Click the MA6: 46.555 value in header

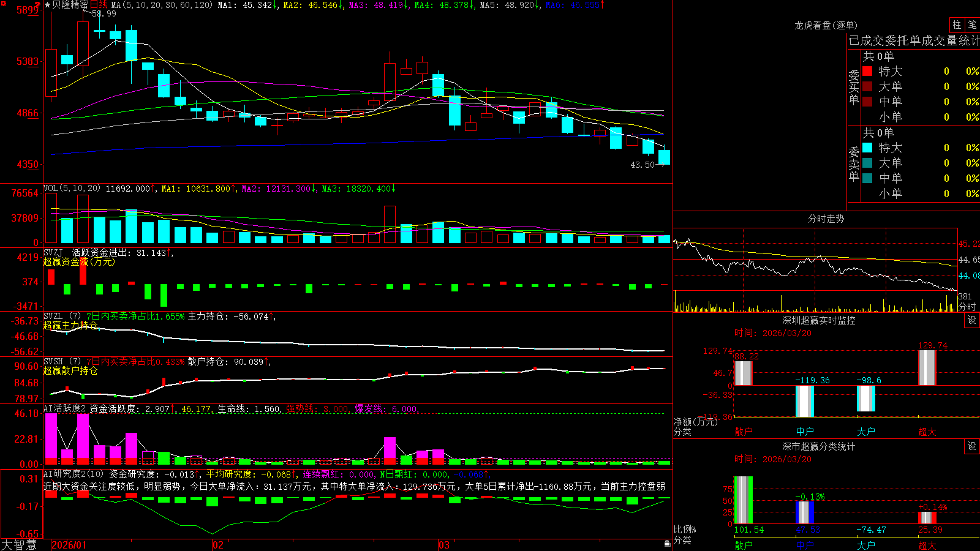pos(575,5)
